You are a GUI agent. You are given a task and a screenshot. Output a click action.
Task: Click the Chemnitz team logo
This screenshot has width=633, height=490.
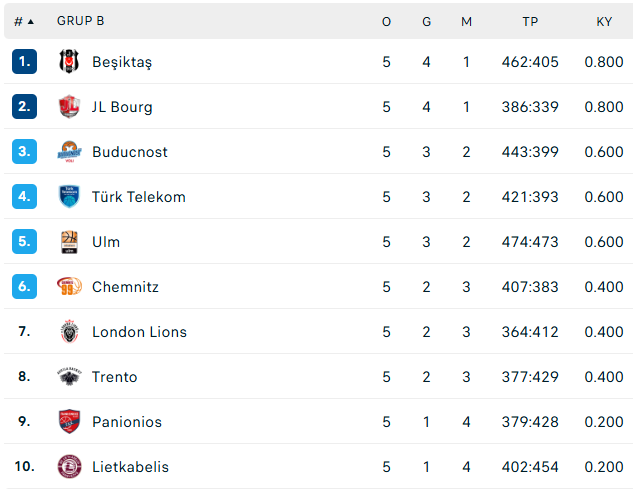pyautogui.click(x=69, y=287)
